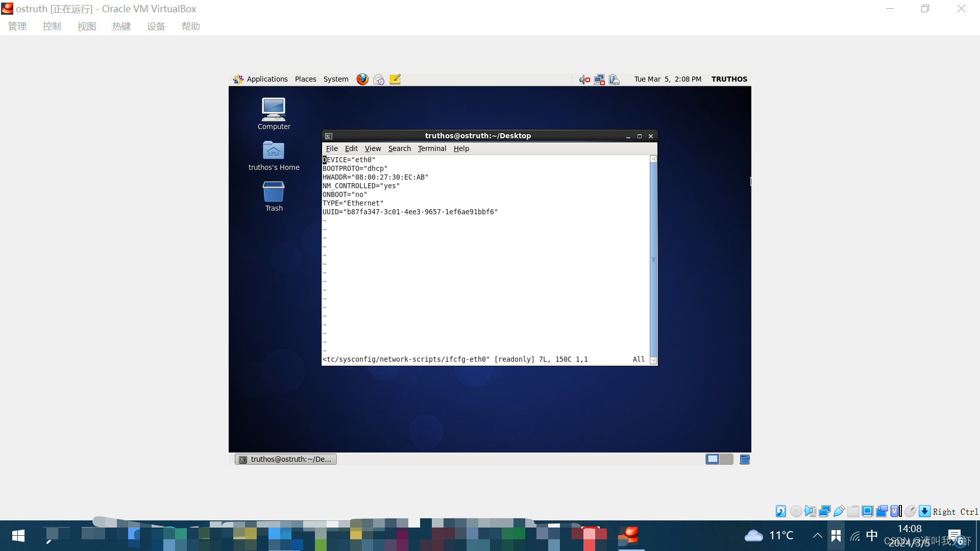Open VirtualBox 视图 menu
This screenshot has height=551, width=980.
pos(87,27)
